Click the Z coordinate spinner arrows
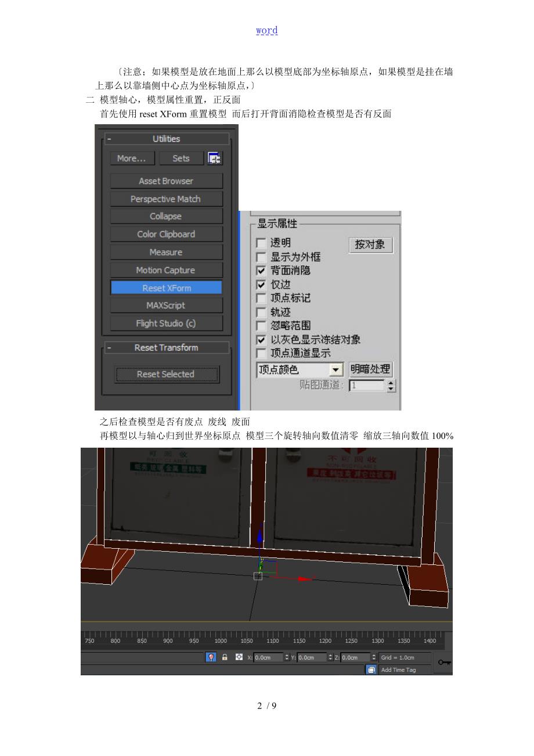This screenshot has height=756, width=534. pyautogui.click(x=373, y=657)
